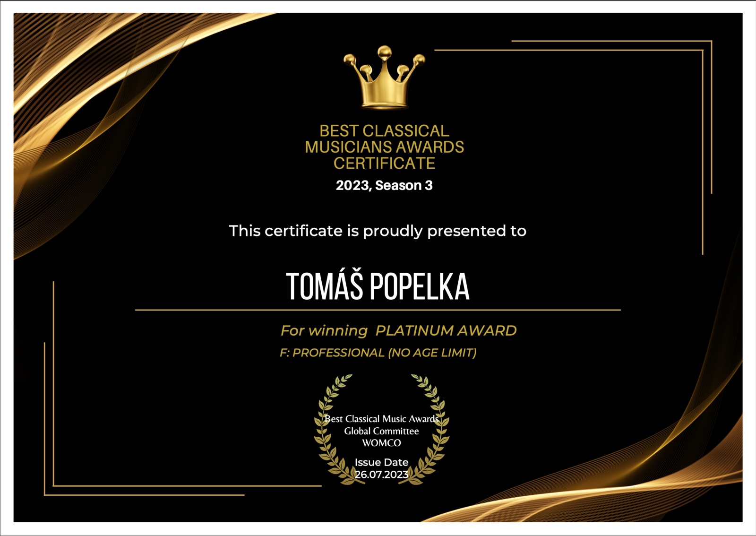This screenshot has height=536, width=756.
Task: Select the title line "BEST CLASSICAL"
Action: click(x=384, y=131)
